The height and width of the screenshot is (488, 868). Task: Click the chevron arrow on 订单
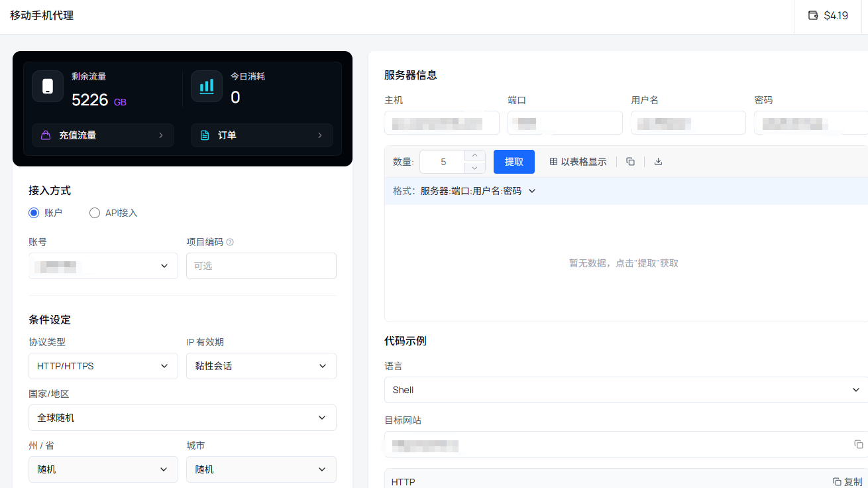[x=320, y=135]
